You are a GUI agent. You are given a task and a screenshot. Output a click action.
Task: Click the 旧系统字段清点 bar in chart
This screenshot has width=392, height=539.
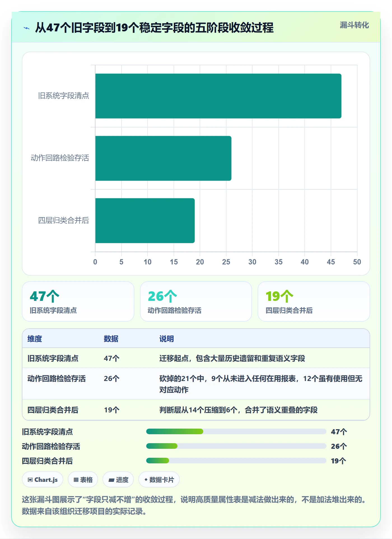pyautogui.click(x=218, y=96)
